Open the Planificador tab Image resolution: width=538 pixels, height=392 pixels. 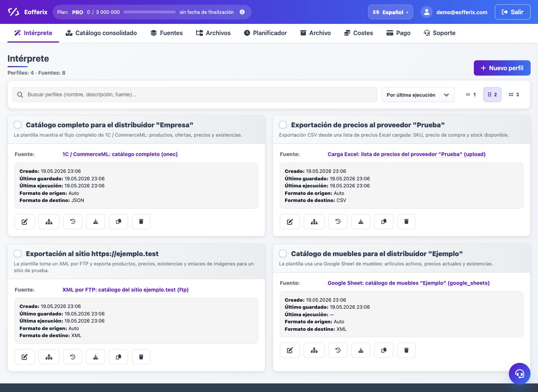coord(265,33)
